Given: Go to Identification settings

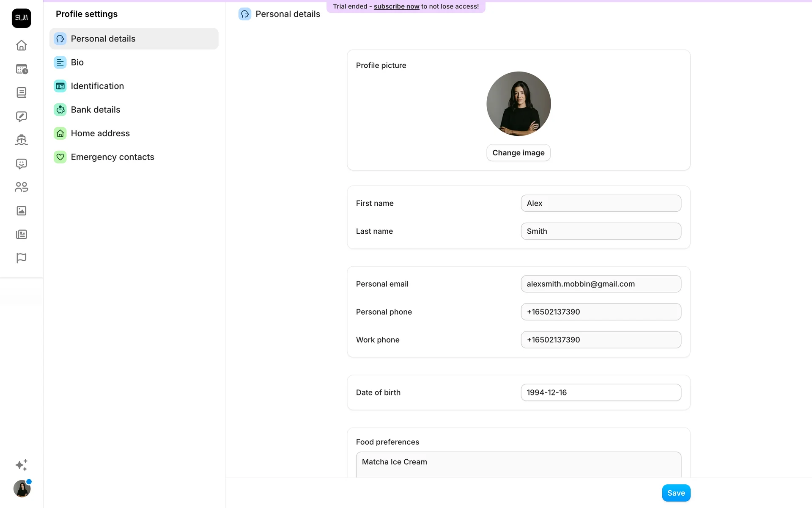Looking at the screenshot, I should (97, 86).
